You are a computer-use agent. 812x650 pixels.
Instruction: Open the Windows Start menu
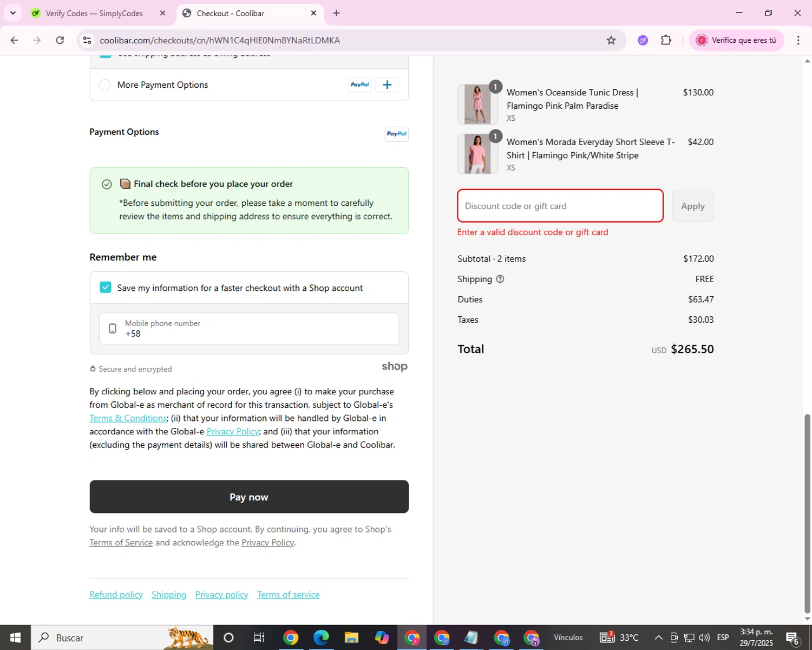tap(15, 638)
